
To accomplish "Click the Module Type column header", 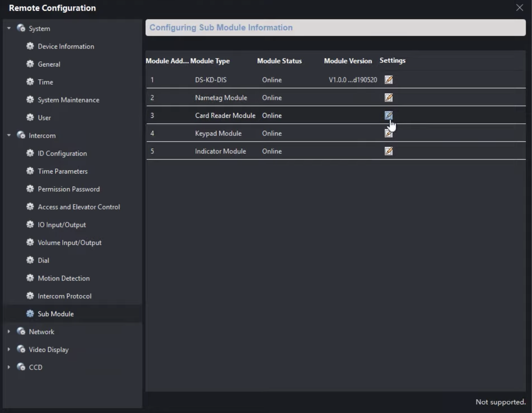I will (x=210, y=61).
